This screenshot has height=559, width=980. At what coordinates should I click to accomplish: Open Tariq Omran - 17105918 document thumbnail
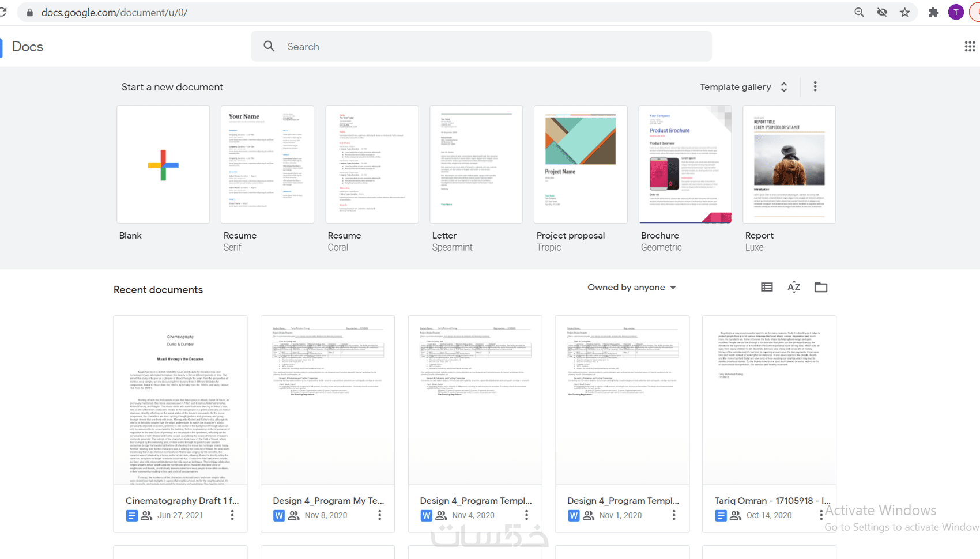pyautogui.click(x=769, y=400)
